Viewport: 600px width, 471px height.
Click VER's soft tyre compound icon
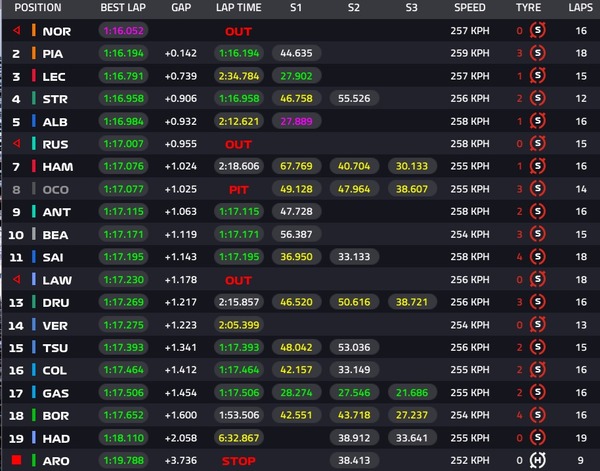[538, 324]
